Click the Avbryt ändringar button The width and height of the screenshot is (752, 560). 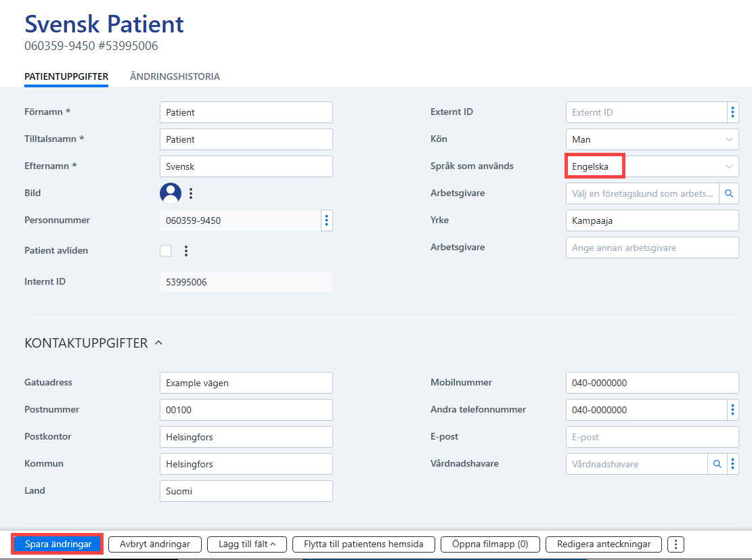coord(155,544)
